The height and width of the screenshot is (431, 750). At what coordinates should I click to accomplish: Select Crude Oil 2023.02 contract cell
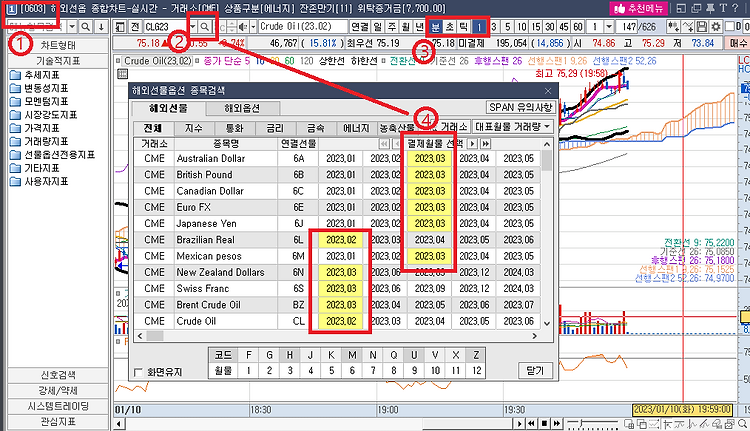[341, 321]
